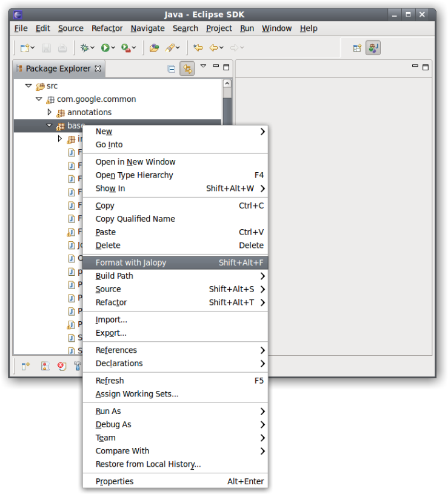
Task: Click the annotations package icon
Action: click(x=61, y=113)
